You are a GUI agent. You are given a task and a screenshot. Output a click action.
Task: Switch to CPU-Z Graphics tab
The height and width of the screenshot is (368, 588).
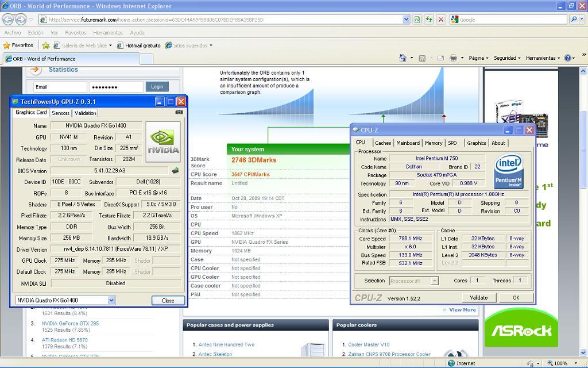pyautogui.click(x=477, y=143)
